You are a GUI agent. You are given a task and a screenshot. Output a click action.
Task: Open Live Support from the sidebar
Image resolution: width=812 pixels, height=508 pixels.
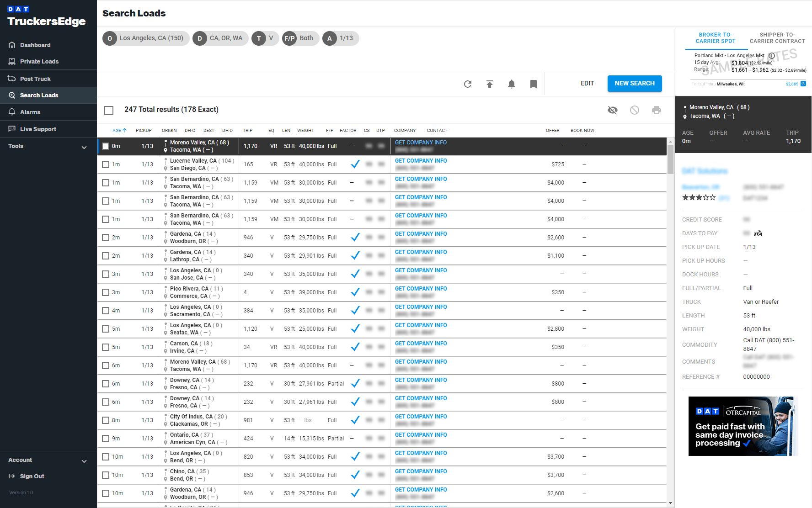[x=37, y=129]
